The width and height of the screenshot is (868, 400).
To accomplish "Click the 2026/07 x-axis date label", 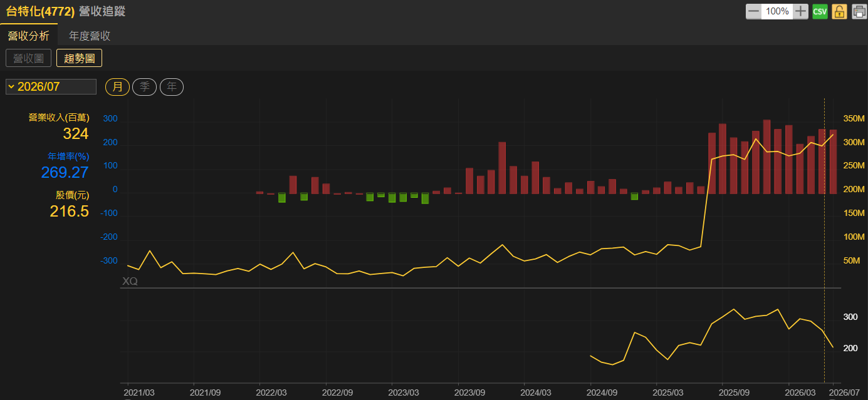I will click(x=843, y=392).
